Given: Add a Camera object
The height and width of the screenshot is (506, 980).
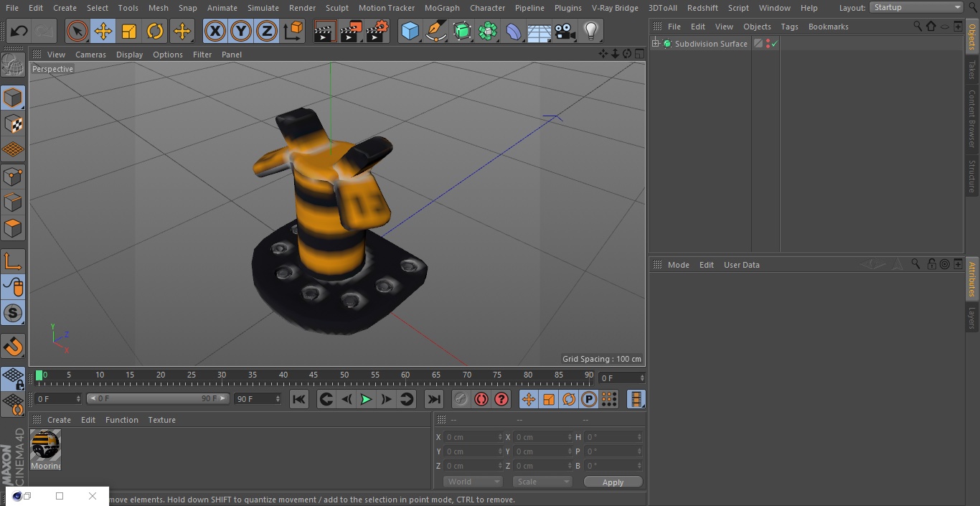Looking at the screenshot, I should tap(565, 31).
